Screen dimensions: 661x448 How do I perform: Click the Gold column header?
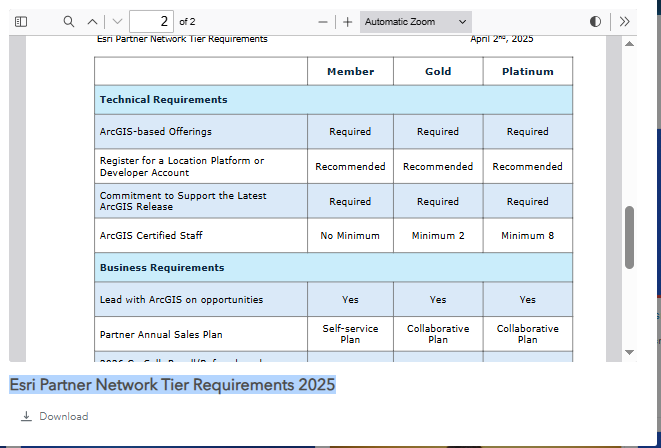[438, 71]
